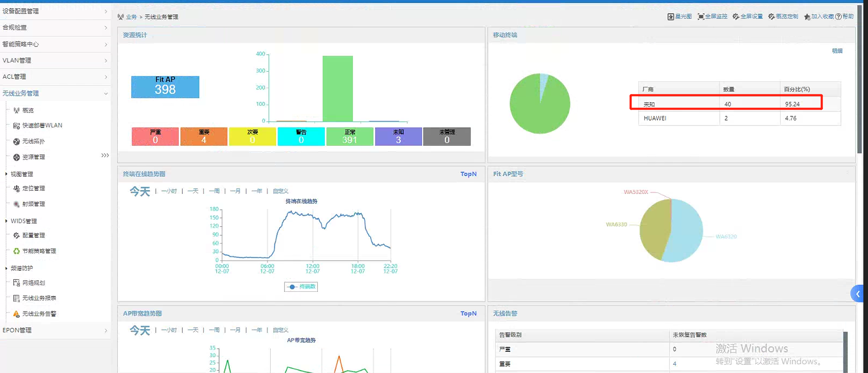Switch 终端在线趋势图 to 一小时
868x373 pixels.
point(169,191)
